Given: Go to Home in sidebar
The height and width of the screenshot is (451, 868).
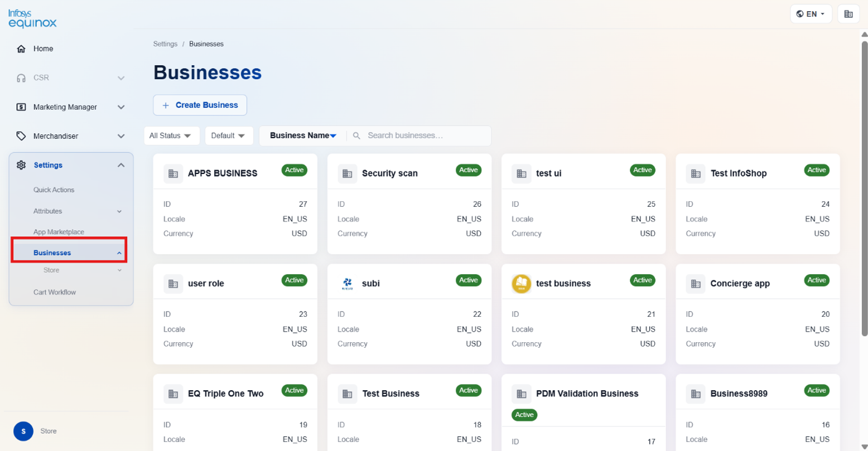Looking at the screenshot, I should (43, 49).
